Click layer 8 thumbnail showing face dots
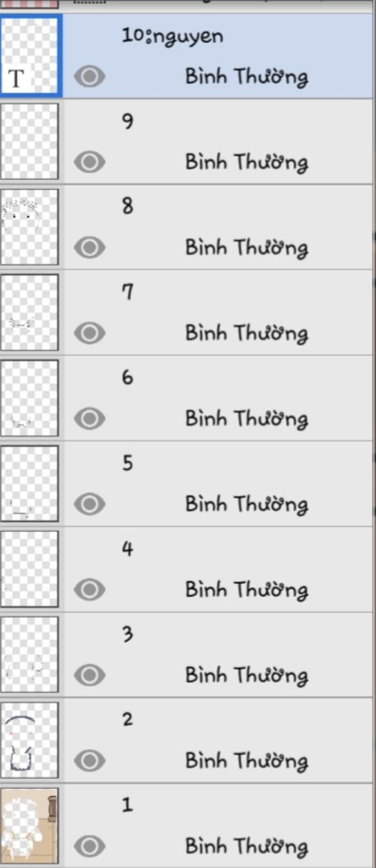The image size is (376, 868). [x=29, y=227]
